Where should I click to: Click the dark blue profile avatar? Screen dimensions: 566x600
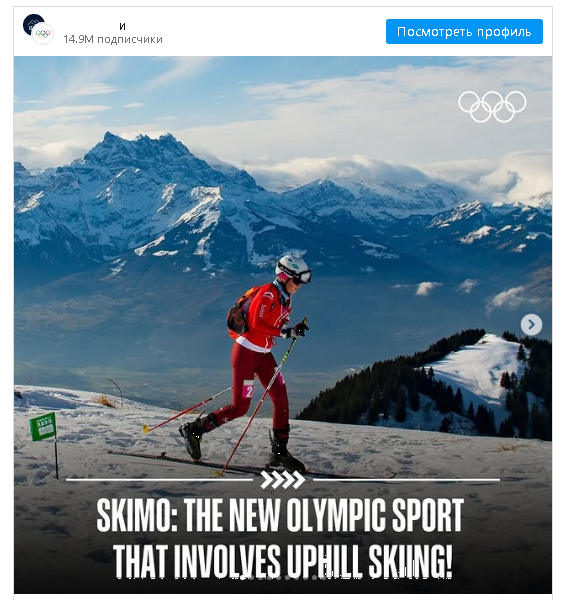pyautogui.click(x=31, y=23)
